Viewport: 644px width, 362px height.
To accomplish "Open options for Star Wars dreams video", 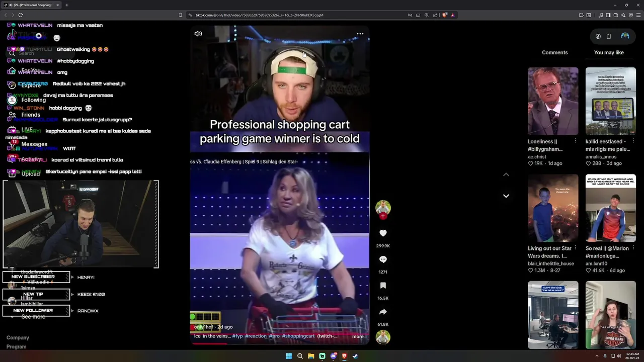I will [575, 248].
